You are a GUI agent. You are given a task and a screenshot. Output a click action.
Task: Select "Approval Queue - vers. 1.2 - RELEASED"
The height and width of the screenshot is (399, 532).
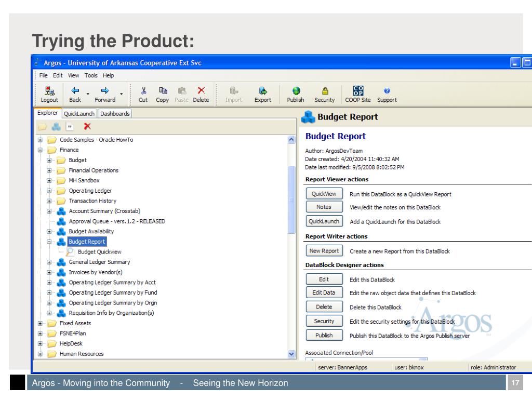click(x=117, y=221)
